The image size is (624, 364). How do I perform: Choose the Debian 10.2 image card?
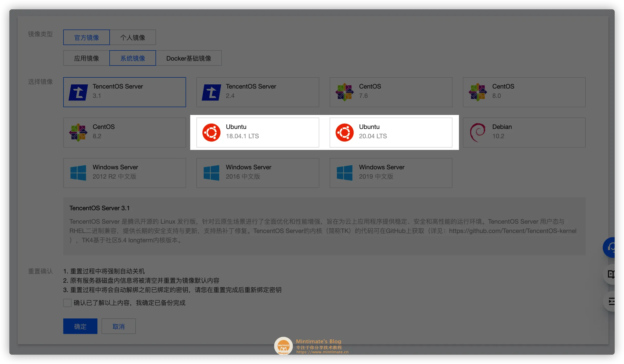coord(524,133)
